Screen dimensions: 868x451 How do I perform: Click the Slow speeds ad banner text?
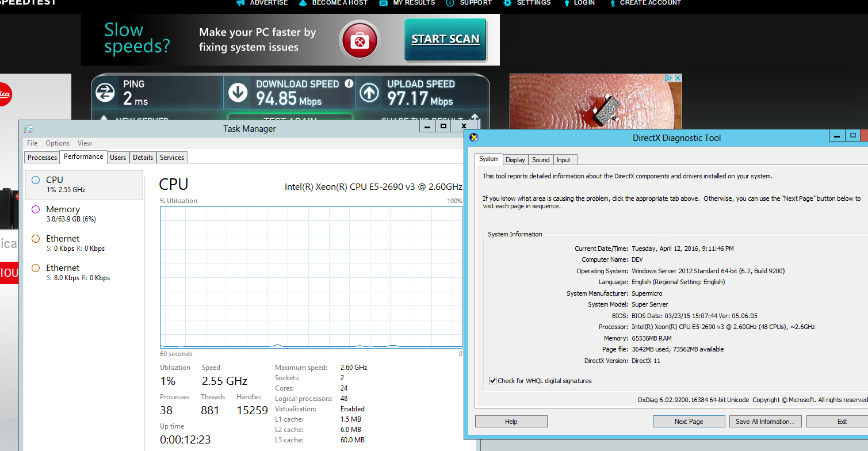point(137,38)
